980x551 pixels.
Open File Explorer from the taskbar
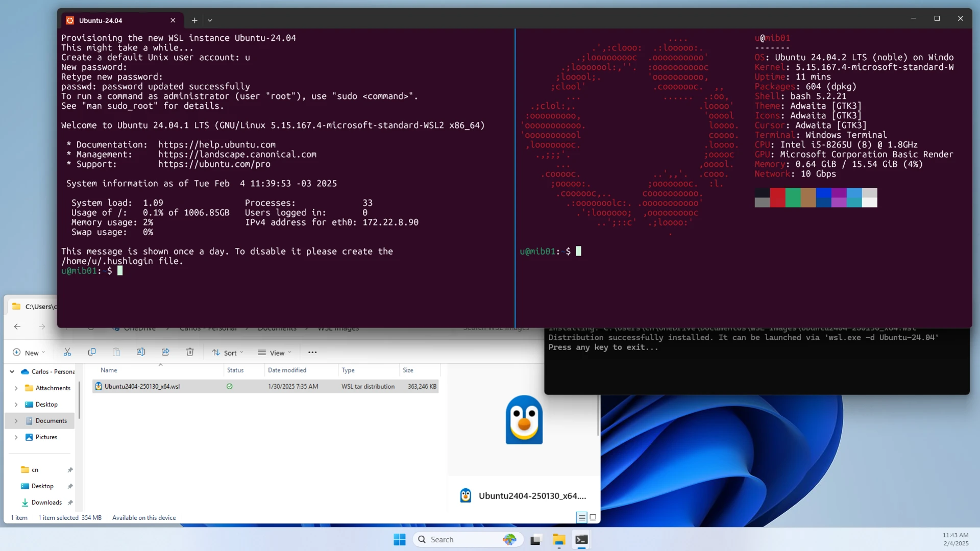click(558, 539)
